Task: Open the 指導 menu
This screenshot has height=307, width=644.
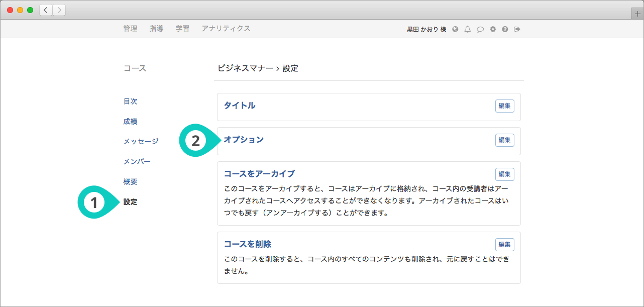Action: click(x=156, y=29)
